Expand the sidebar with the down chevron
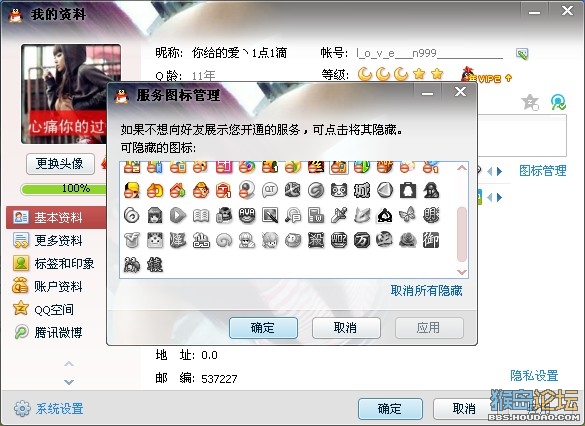Image resolution: width=585 pixels, height=426 pixels. pos(69,382)
